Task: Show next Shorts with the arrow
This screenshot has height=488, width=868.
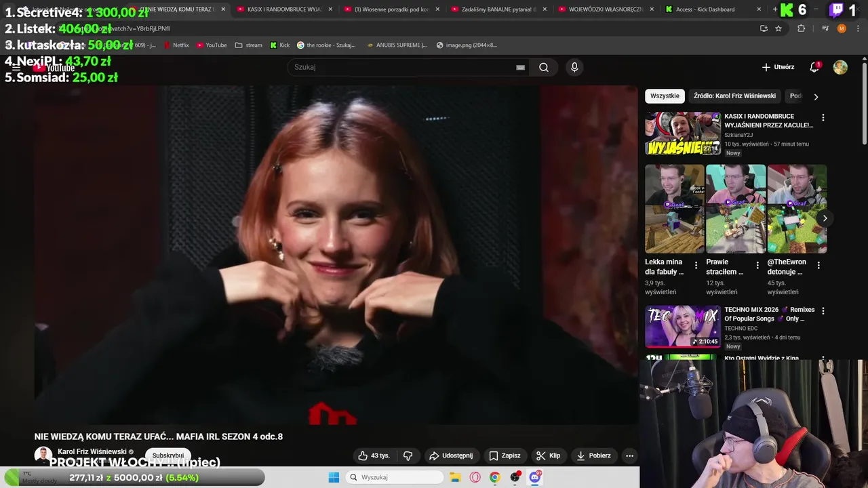Action: pyautogui.click(x=825, y=218)
